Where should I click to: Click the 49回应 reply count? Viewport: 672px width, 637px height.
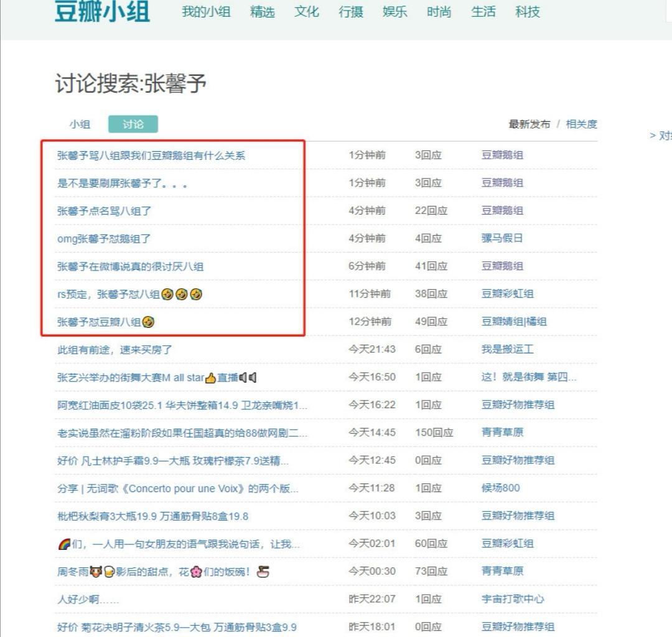[431, 322]
